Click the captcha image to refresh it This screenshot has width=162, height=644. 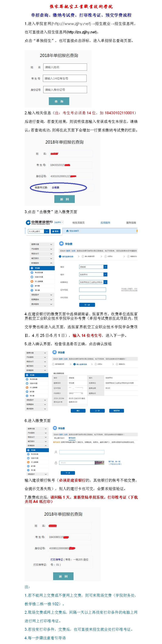tap(99, 463)
